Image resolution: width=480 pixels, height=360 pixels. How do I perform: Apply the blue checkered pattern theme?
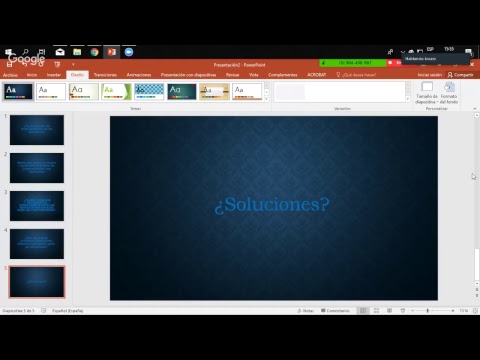(149, 91)
